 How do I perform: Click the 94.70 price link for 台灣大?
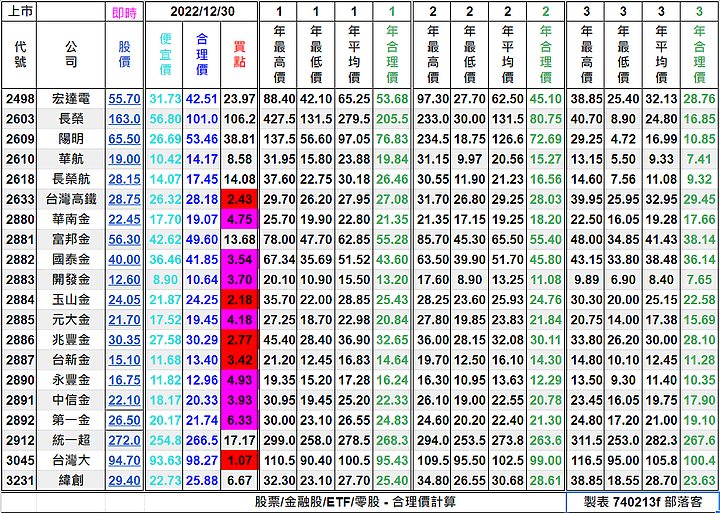click(124, 461)
